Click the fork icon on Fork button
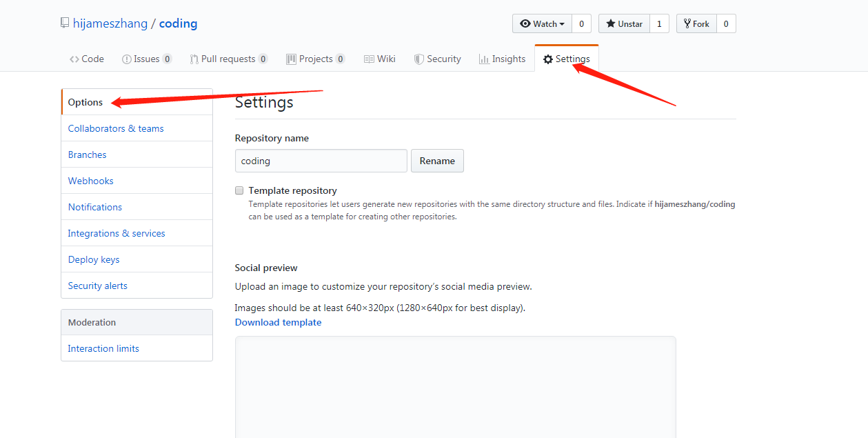 point(687,23)
